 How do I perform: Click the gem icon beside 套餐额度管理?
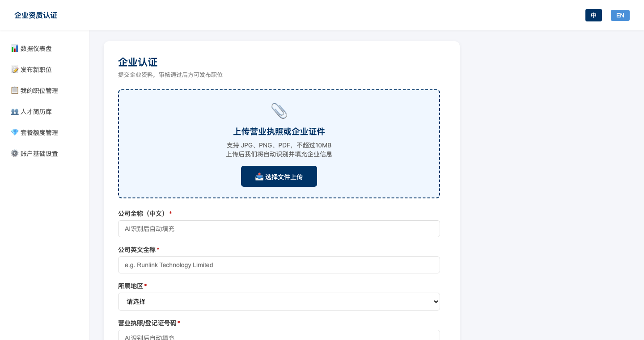(x=15, y=133)
